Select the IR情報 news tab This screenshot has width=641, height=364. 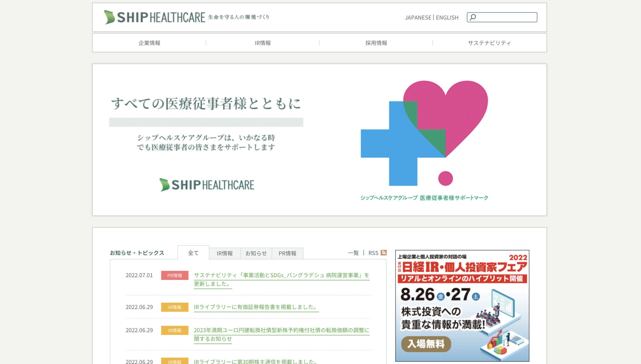225,253
